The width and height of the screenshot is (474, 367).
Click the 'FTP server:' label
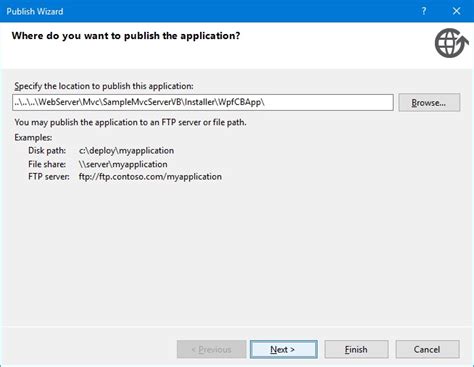(x=49, y=177)
